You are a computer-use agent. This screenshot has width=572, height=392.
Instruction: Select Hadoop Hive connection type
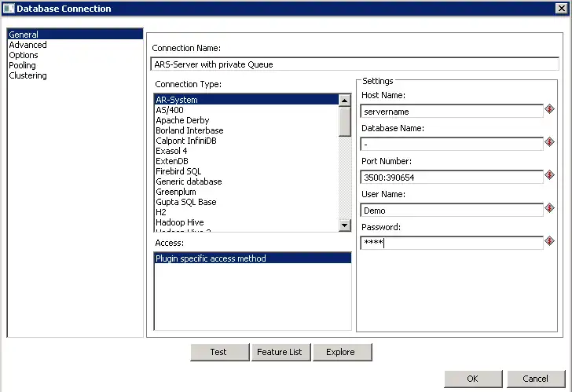(x=247, y=222)
